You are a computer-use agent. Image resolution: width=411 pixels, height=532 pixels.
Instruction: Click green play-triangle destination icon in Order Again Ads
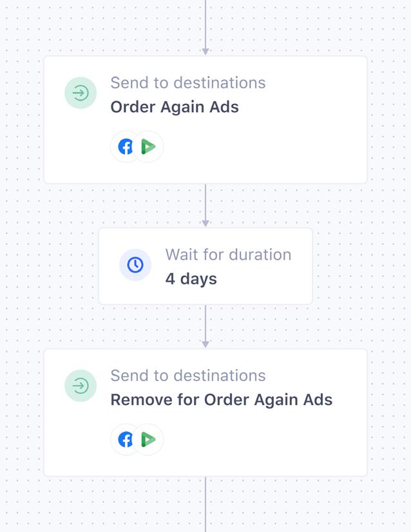pos(149,147)
